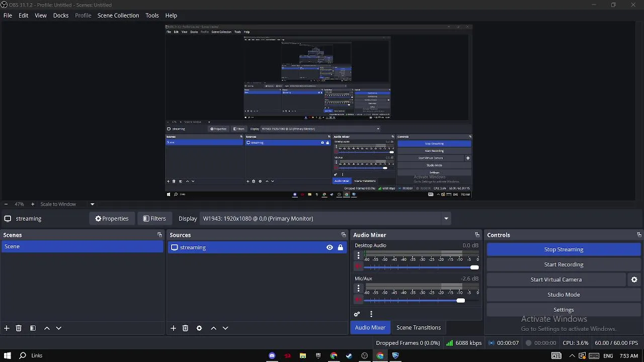This screenshot has height=362, width=644.
Task: Pop out the Controls dock
Action: coord(639,235)
